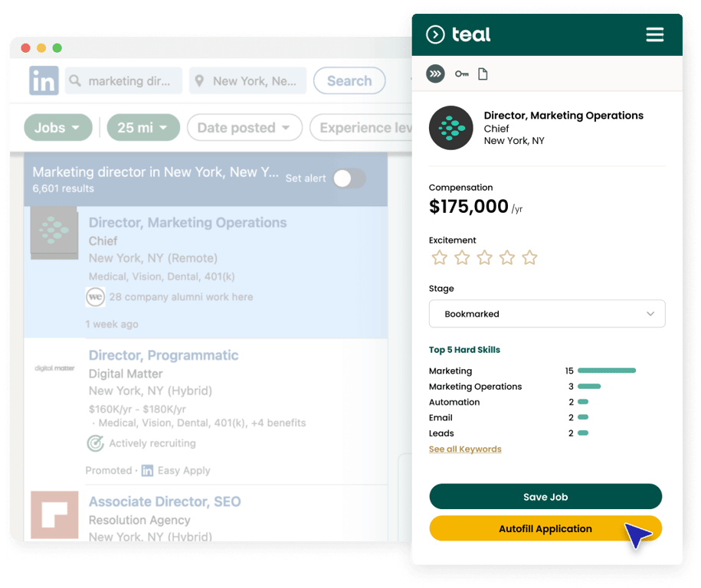This screenshot has height=588, width=701.
Task: Click the '$160K/yr - $180K/yr' salary text
Action: tap(137, 410)
